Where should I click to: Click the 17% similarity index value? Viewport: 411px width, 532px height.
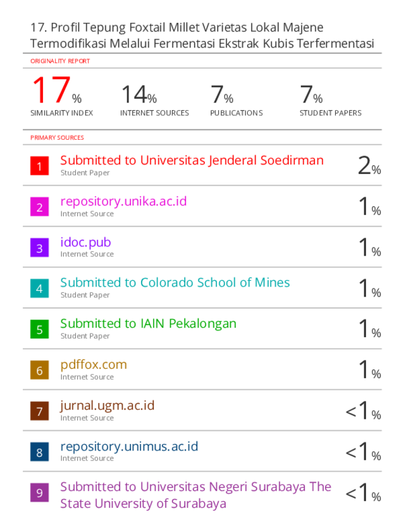point(57,90)
